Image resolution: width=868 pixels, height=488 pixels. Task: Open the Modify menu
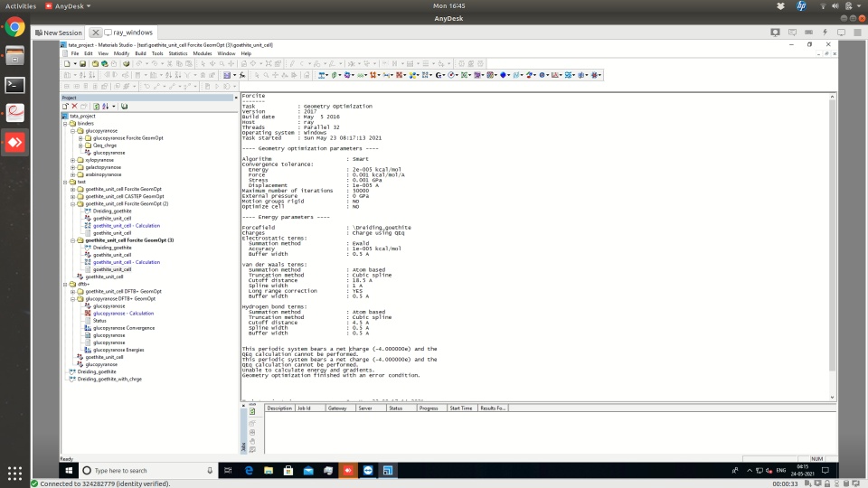pos(121,53)
